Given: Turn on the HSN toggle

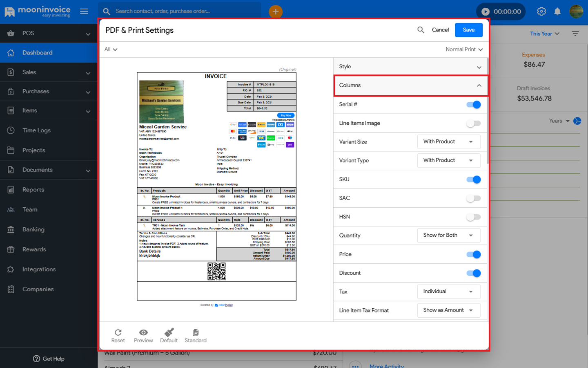Looking at the screenshot, I should [474, 217].
